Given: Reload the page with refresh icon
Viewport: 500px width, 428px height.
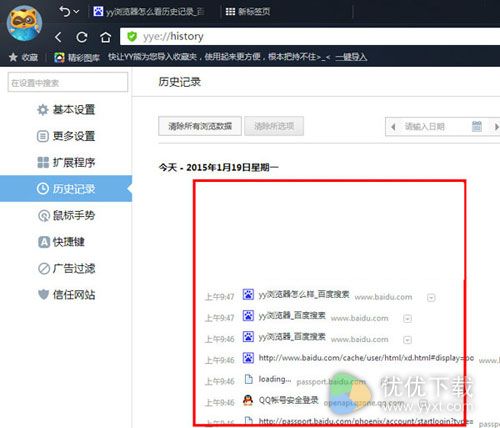Looking at the screenshot, I should (x=81, y=37).
